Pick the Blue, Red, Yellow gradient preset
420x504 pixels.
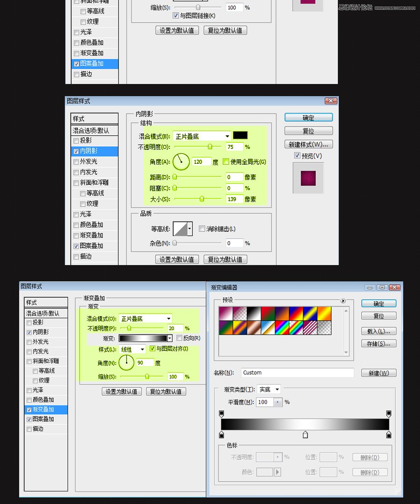tap(296, 314)
